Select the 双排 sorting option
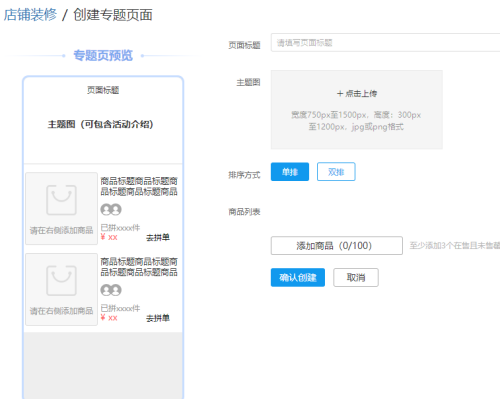500x399 pixels. pos(336,172)
